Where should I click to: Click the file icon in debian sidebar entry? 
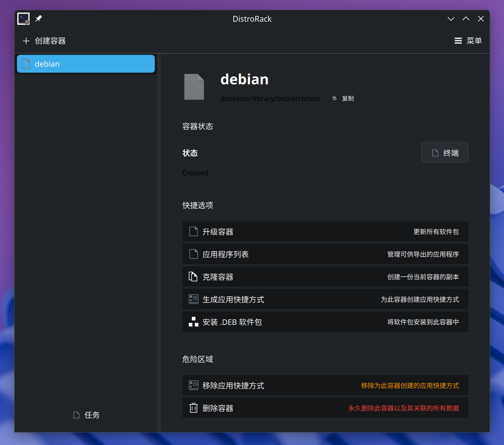26,64
